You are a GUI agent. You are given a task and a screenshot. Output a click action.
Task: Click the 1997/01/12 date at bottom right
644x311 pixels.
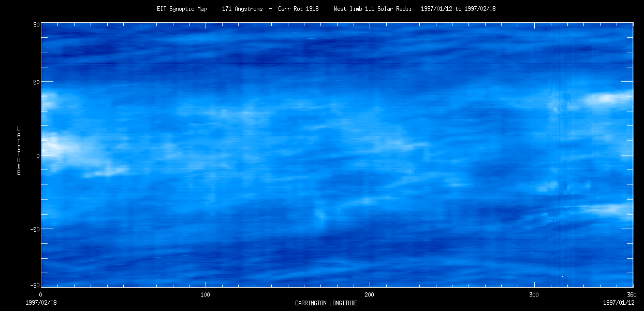pos(619,302)
